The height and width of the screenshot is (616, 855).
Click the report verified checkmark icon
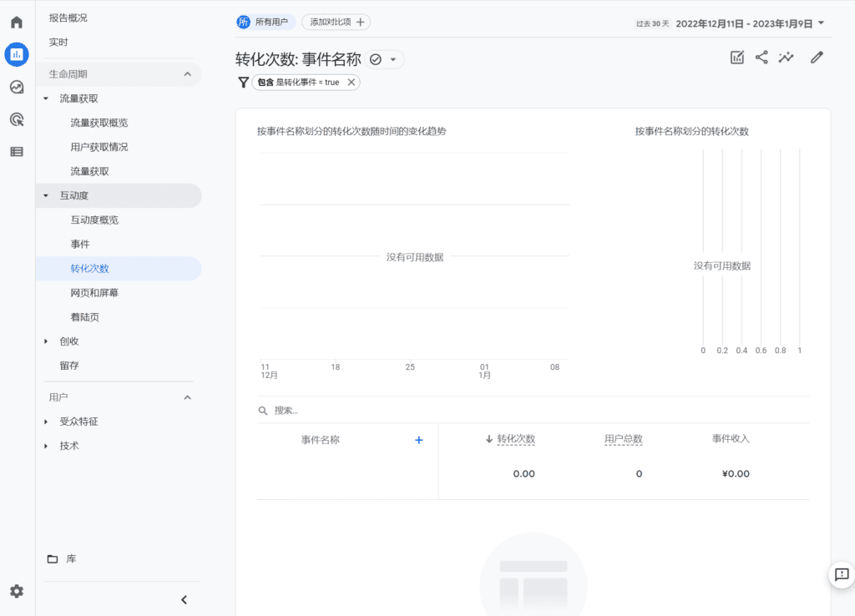(376, 59)
